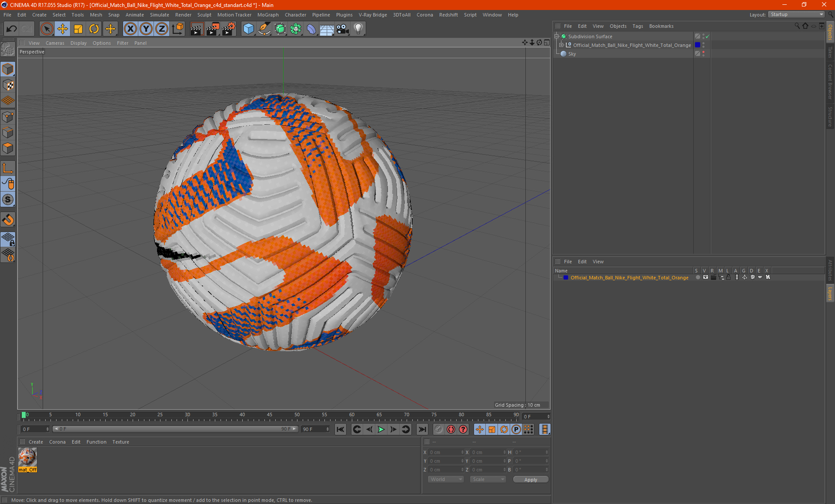Toggle layer View eye icon
The width and height of the screenshot is (835, 504).
point(705,277)
